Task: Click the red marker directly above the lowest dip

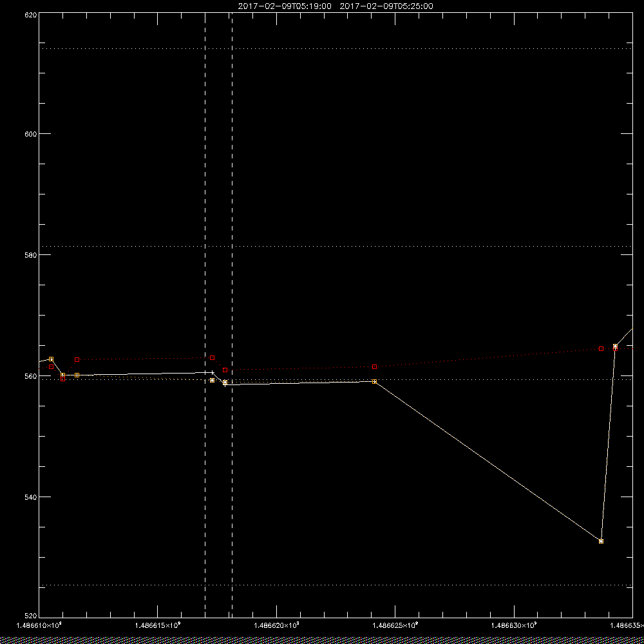Action: tap(601, 348)
